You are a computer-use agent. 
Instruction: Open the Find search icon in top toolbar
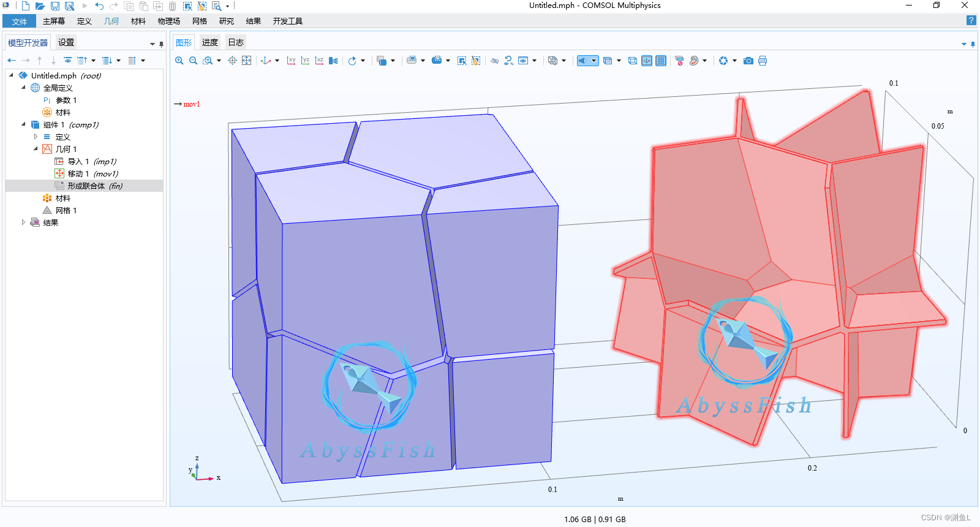pyautogui.click(x=216, y=6)
